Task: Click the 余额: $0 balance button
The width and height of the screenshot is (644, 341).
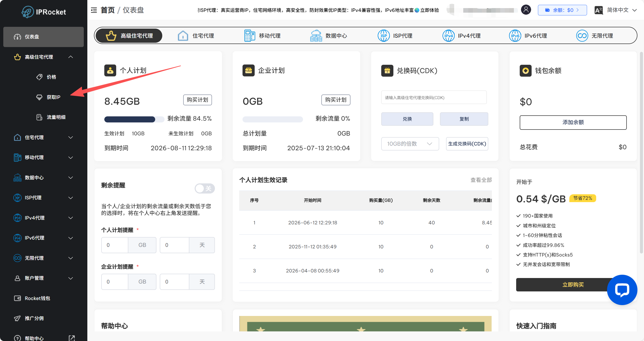Action: (x=562, y=10)
